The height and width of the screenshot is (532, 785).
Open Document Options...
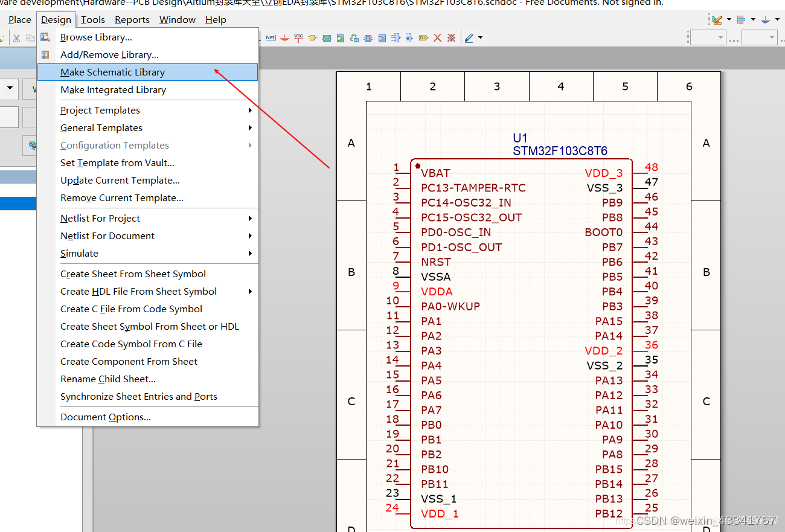pyautogui.click(x=148, y=417)
